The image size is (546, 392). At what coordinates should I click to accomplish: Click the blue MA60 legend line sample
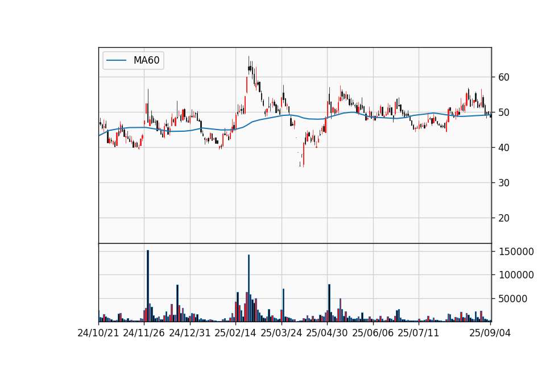point(116,61)
